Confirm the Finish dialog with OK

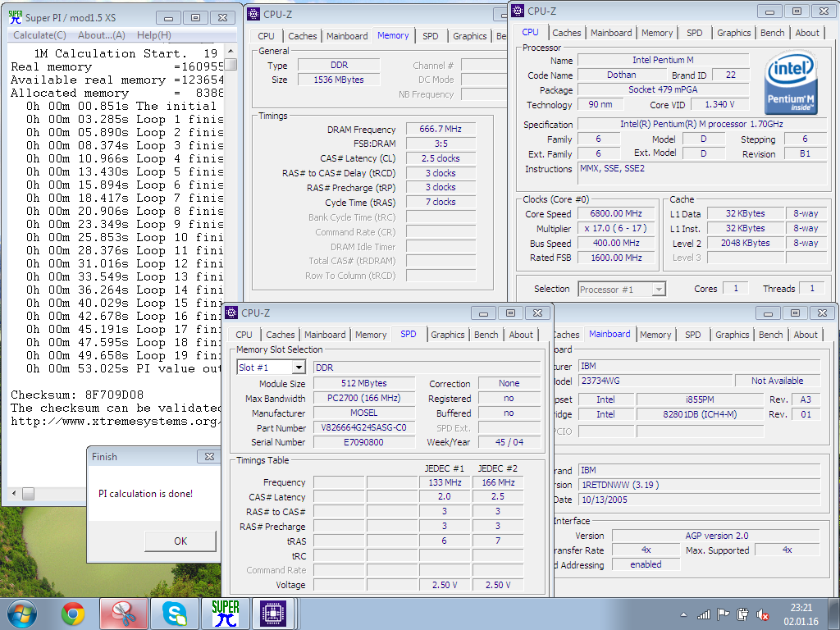(x=180, y=541)
